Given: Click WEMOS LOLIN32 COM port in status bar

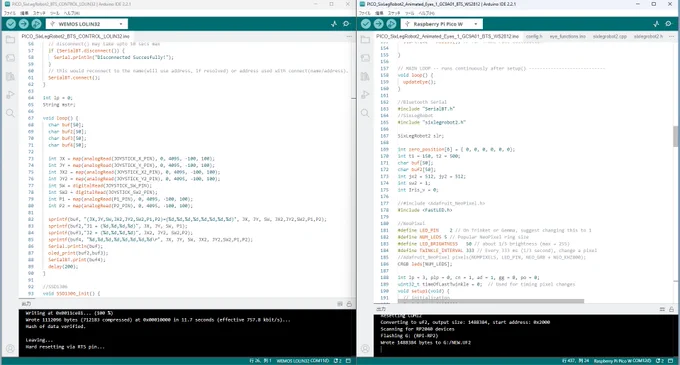Looking at the screenshot, I should tap(303, 361).
